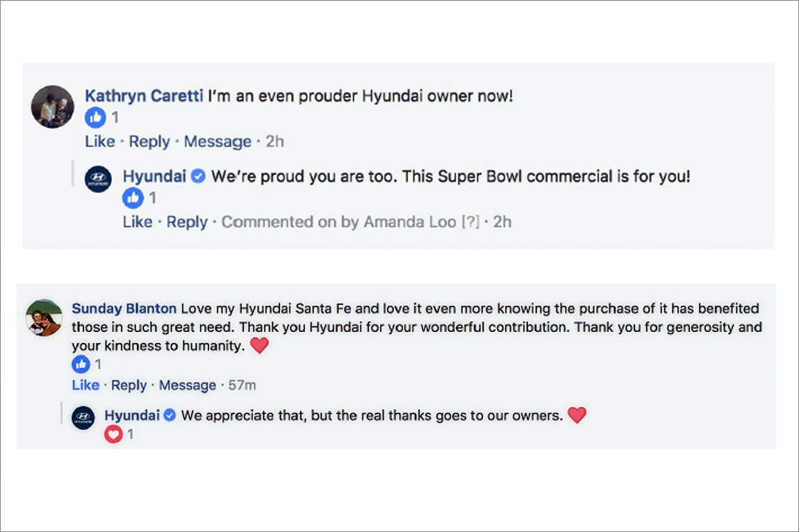Image resolution: width=799 pixels, height=532 pixels.
Task: Message Sunday Blanton from her comment
Action: point(188,385)
